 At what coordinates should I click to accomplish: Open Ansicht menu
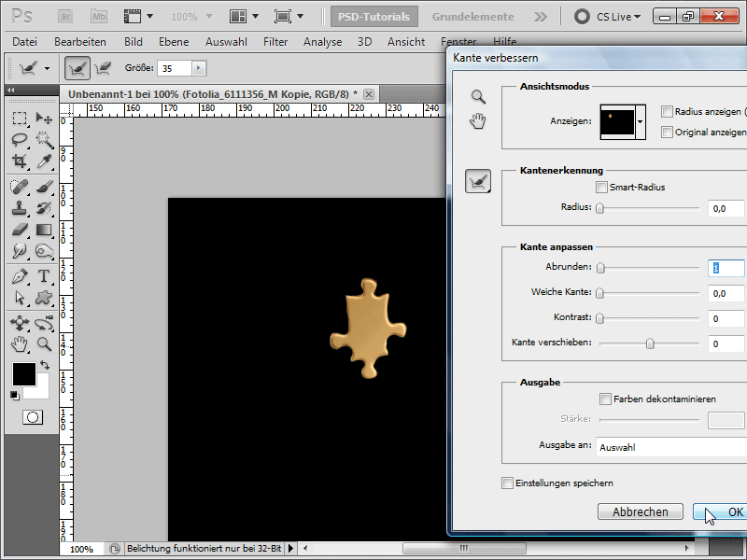(x=406, y=42)
